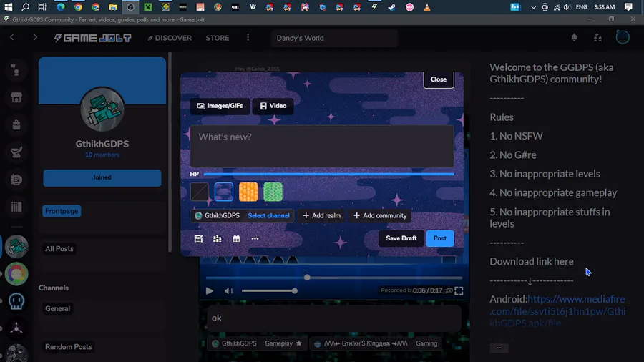Open the sidebar storefront icon
644x362 pixels.
pos(16,98)
